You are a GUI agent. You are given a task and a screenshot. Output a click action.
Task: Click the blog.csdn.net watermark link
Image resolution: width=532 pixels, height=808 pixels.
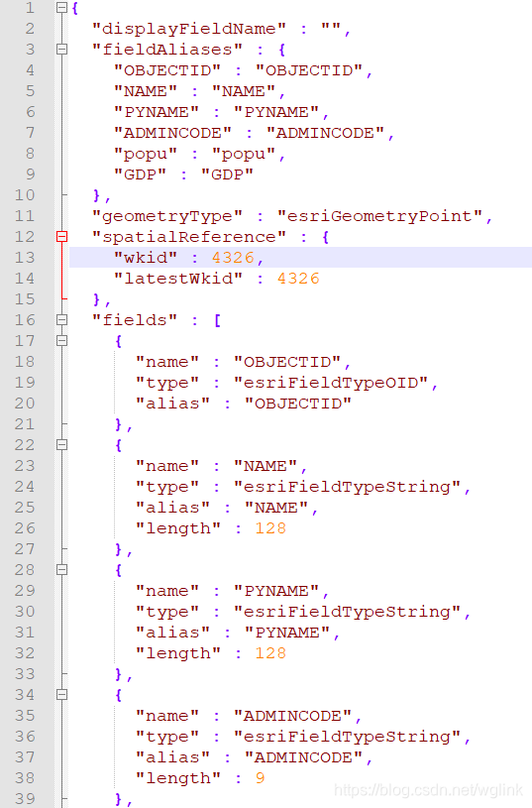click(x=429, y=790)
